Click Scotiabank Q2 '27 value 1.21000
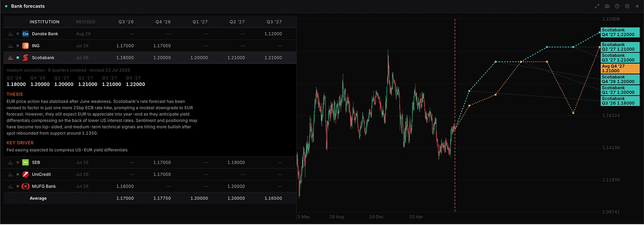 tap(236, 58)
